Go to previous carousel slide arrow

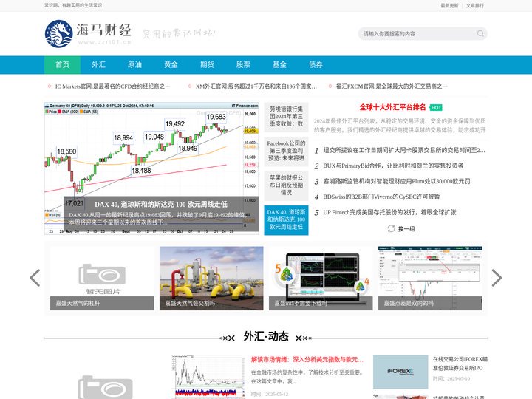(35, 278)
